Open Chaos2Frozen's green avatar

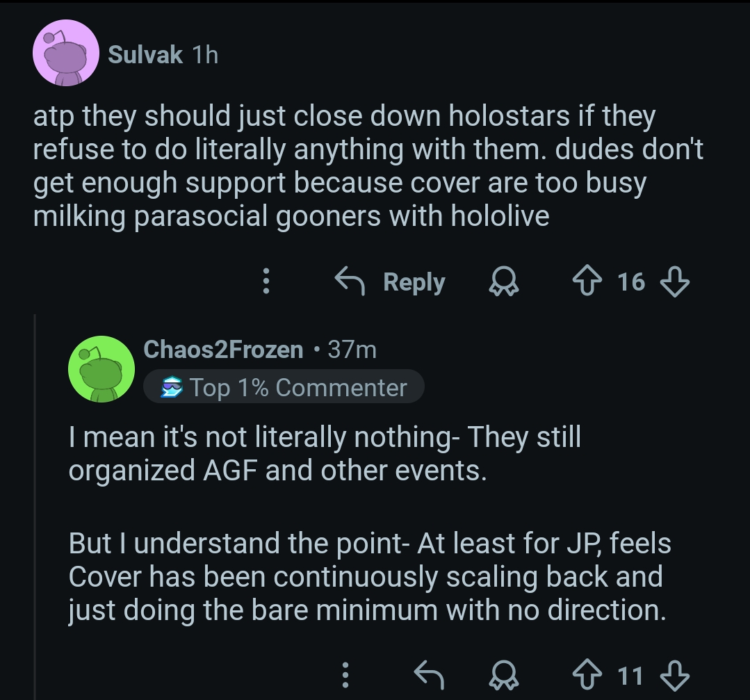pyautogui.click(x=101, y=369)
